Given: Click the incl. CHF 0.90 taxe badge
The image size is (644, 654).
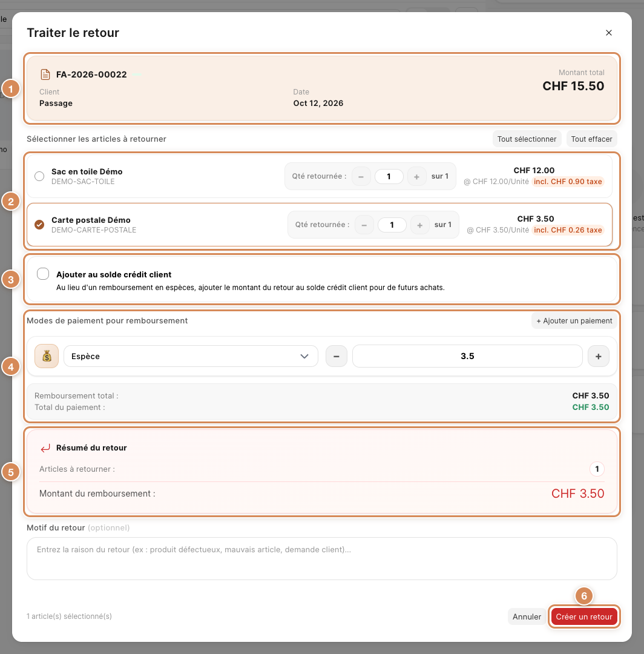Looking at the screenshot, I should click(568, 182).
